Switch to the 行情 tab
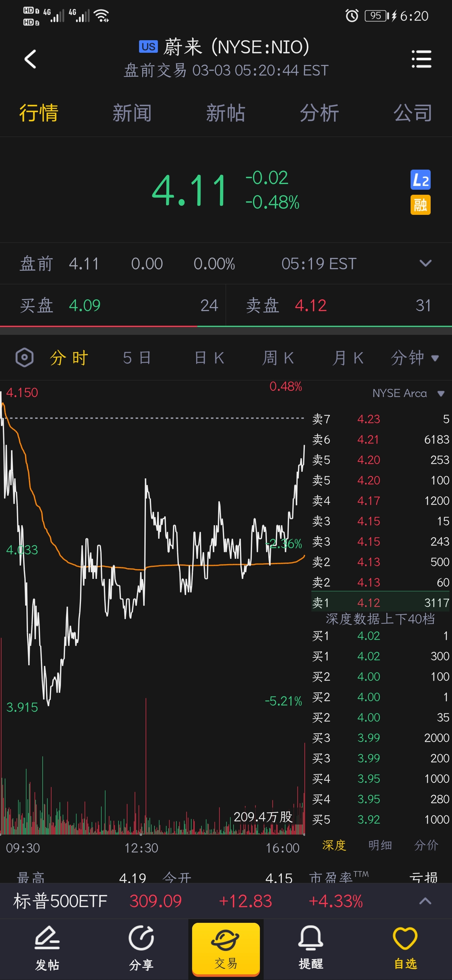Image resolution: width=452 pixels, height=980 pixels. [x=38, y=113]
